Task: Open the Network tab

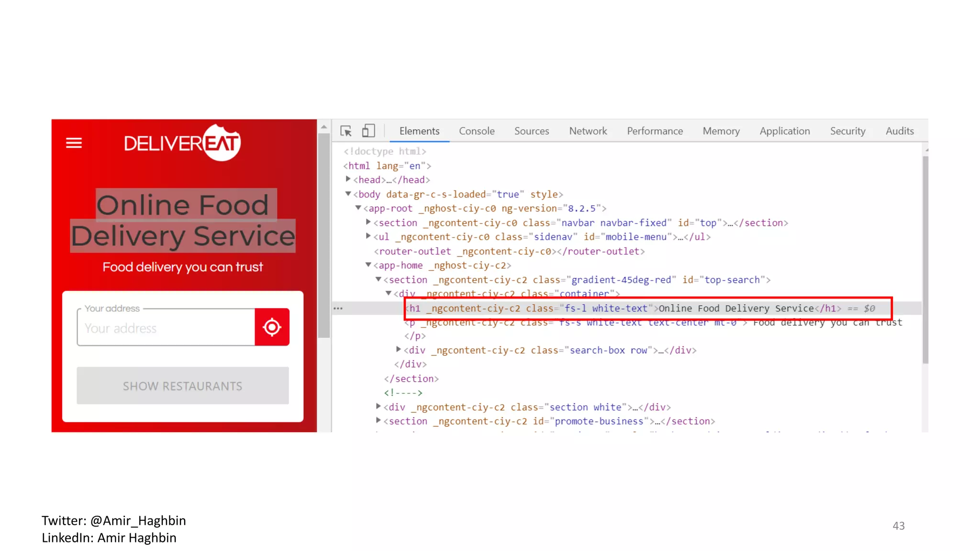Action: coord(588,131)
